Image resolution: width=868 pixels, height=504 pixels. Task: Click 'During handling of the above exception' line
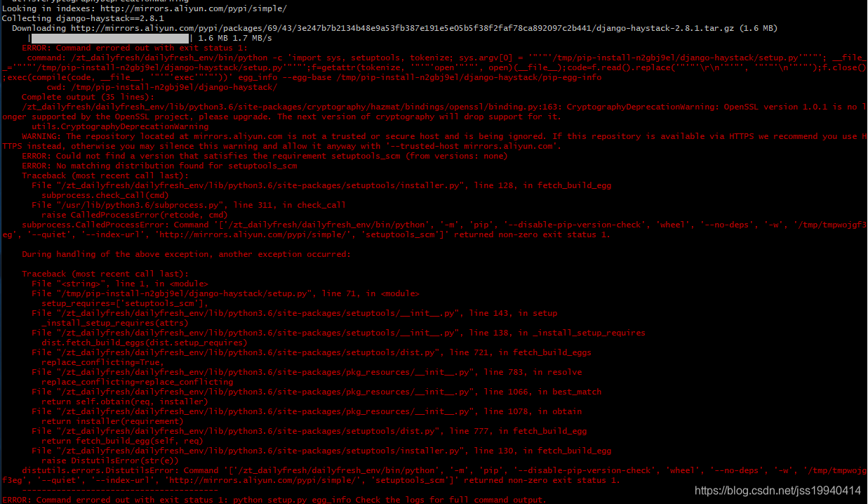[186, 254]
